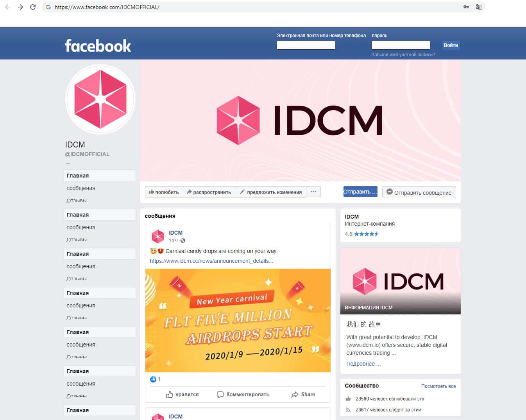Click the 4.6 star rating
526x420 pixels.
[x=362, y=234]
